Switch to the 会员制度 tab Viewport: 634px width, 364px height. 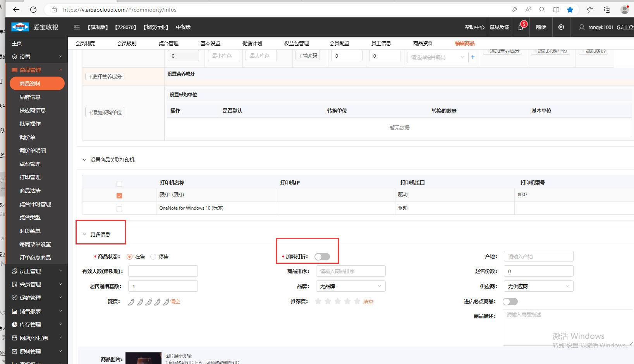pyautogui.click(x=85, y=43)
